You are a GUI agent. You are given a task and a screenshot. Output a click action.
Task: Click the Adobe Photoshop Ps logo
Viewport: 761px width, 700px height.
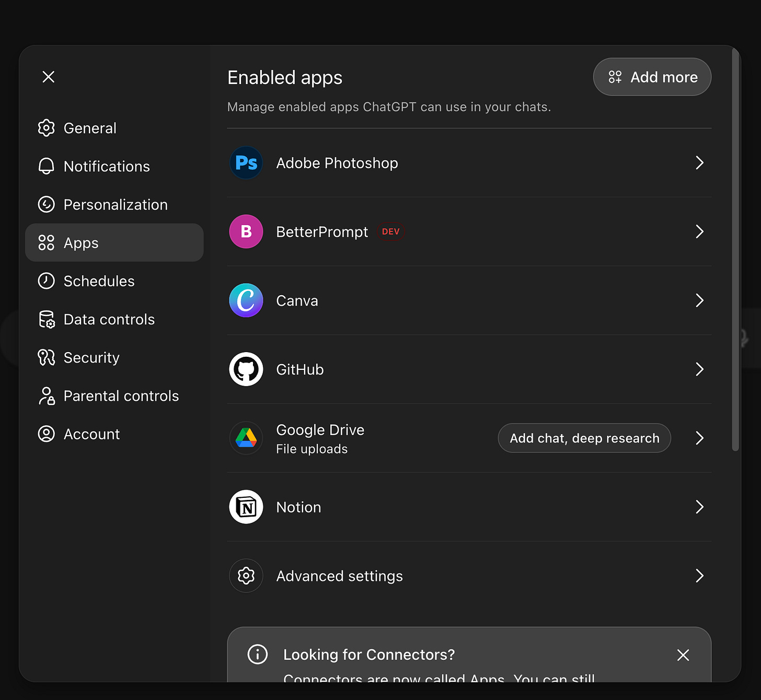246,163
